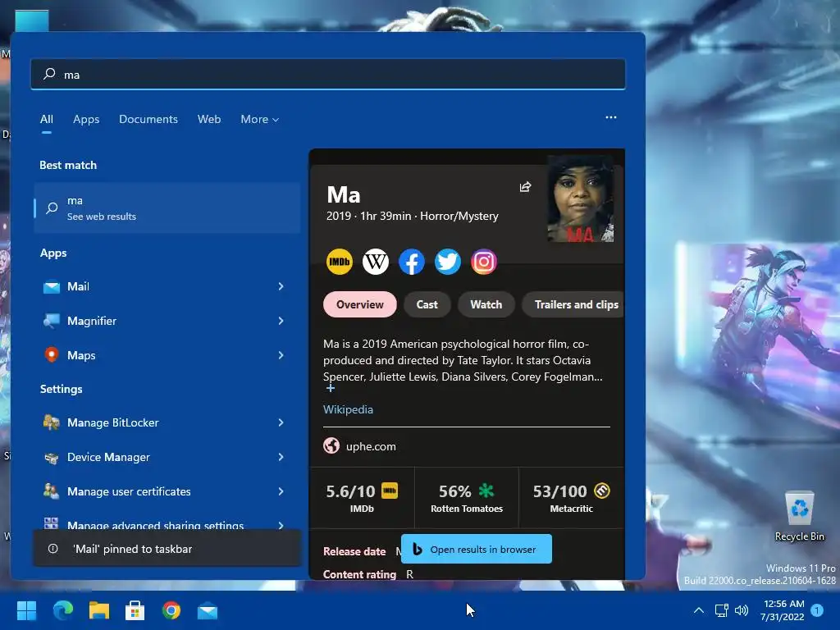This screenshot has width=840, height=630.
Task: Switch to the Documents filter tab
Action: click(x=148, y=120)
